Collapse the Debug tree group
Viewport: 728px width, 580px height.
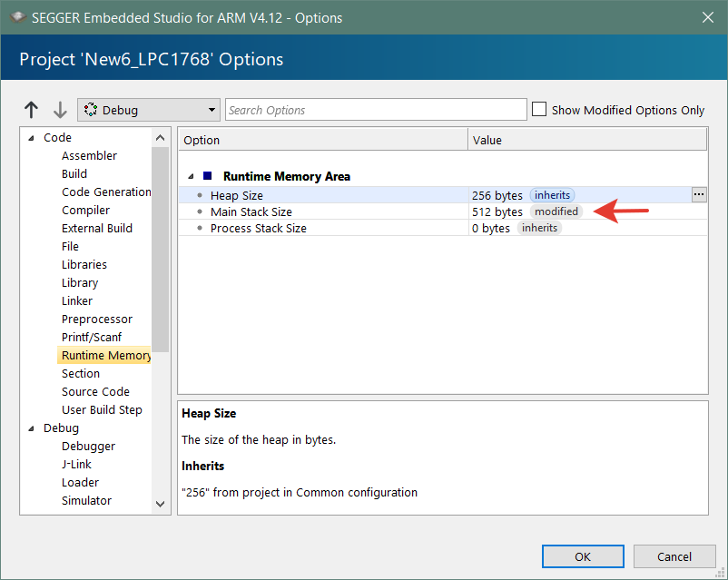(x=31, y=428)
